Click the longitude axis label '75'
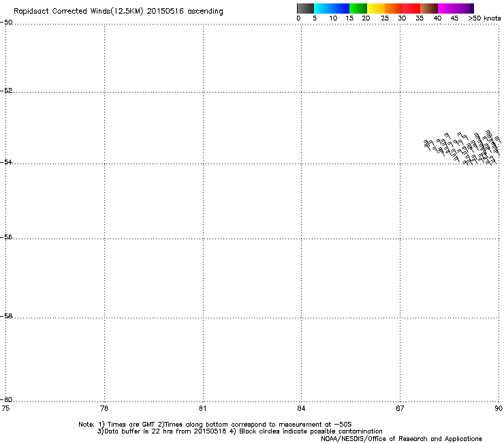504x443 pixels. [5, 408]
